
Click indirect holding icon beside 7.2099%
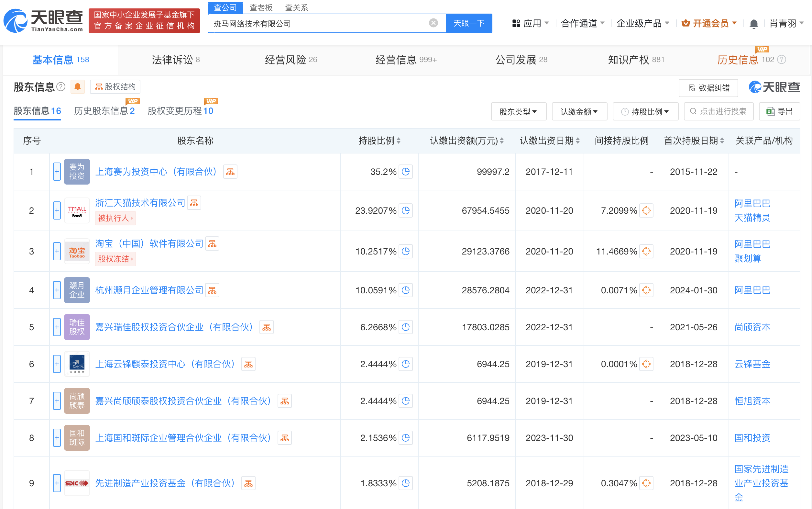(646, 211)
